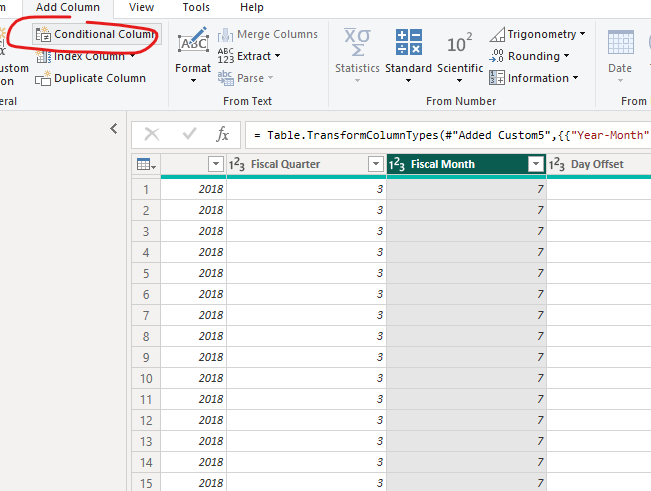651x491 pixels.
Task: Open the Index Column option
Action: (86, 56)
